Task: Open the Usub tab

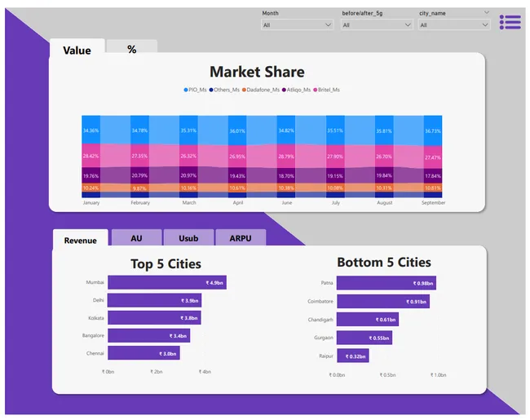Action: [x=188, y=237]
